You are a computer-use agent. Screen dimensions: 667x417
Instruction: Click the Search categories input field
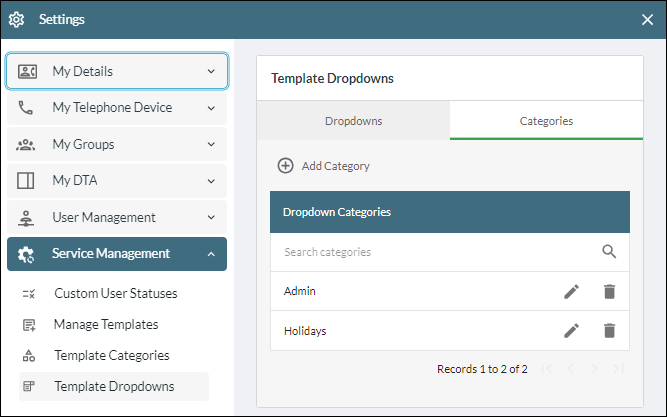point(438,252)
